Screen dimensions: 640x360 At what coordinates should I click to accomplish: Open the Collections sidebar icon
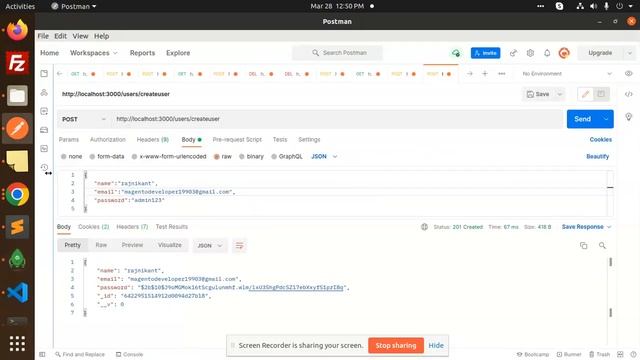point(44,73)
